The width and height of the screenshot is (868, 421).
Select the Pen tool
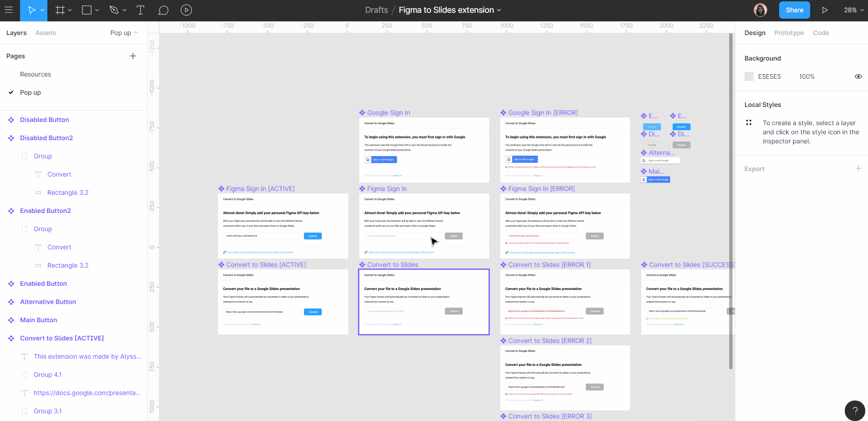[x=114, y=10]
